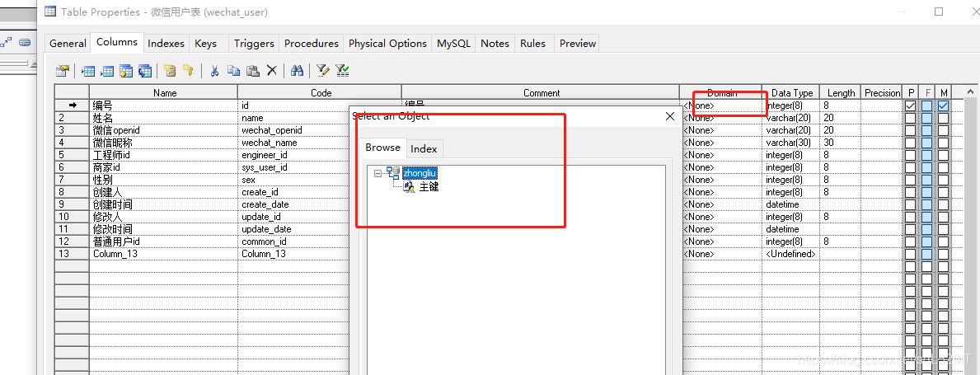Click the Add Columns toolbar icon
This screenshot has width=980, height=375.
click(126, 71)
